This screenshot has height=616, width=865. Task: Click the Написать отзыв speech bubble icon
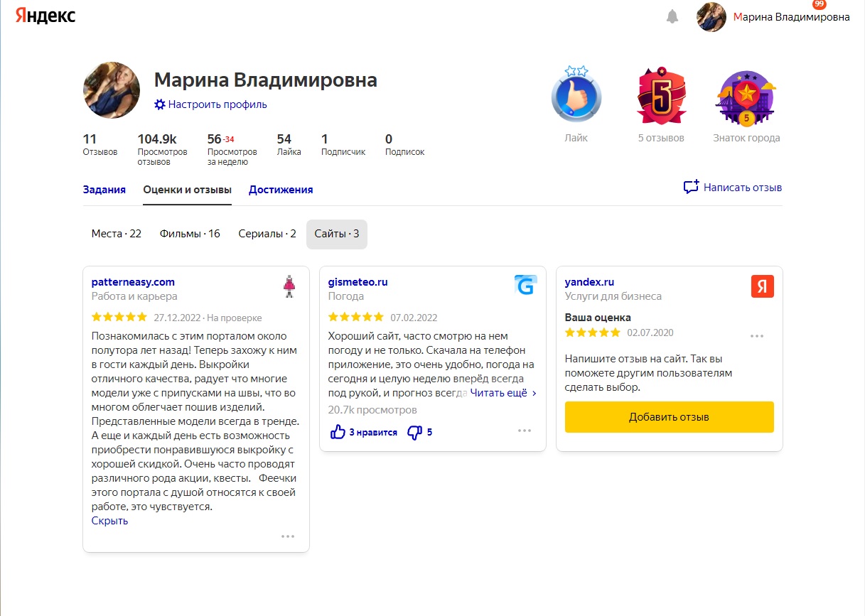click(x=691, y=188)
